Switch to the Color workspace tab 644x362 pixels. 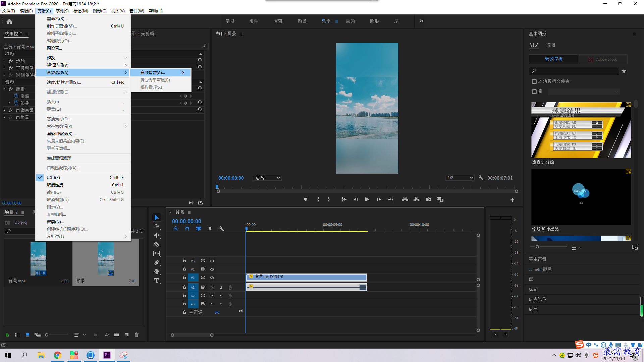[302, 21]
